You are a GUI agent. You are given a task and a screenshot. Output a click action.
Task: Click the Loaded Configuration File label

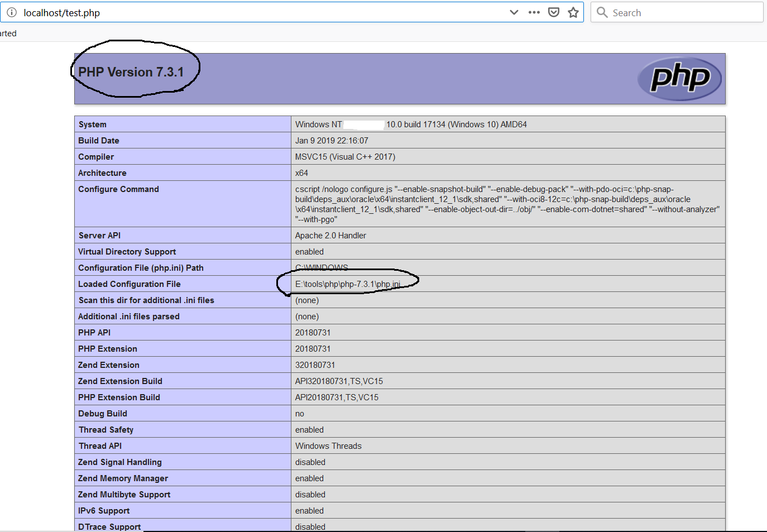[130, 284]
